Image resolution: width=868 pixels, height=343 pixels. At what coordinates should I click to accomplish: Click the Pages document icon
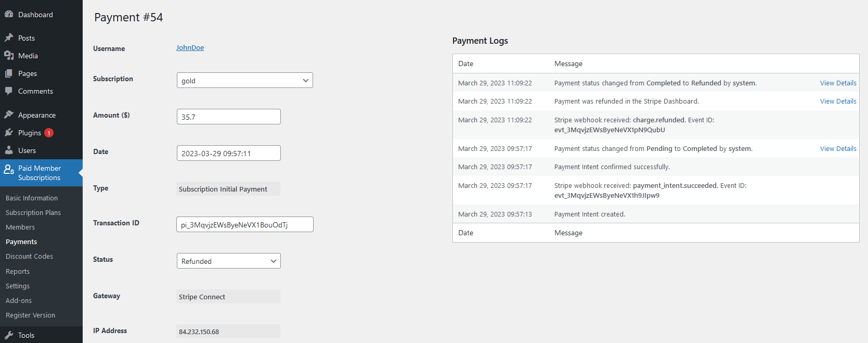(x=9, y=73)
